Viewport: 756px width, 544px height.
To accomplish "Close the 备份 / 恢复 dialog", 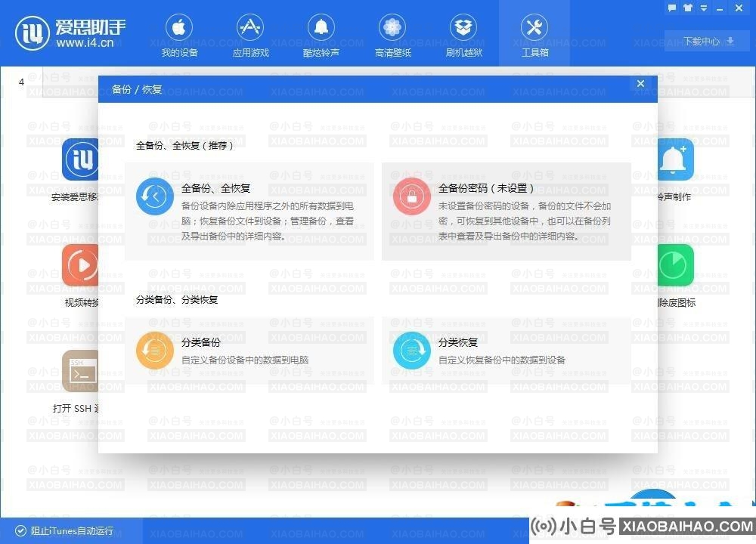I will point(640,83).
